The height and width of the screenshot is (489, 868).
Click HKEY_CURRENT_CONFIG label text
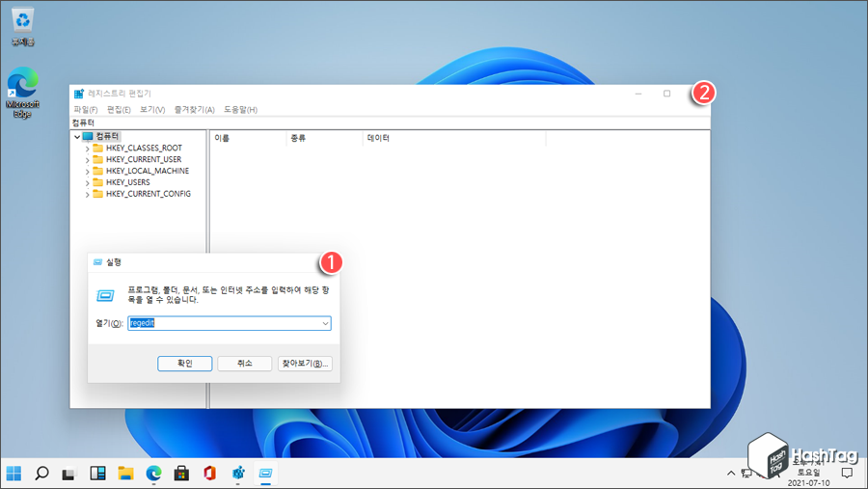click(x=149, y=194)
